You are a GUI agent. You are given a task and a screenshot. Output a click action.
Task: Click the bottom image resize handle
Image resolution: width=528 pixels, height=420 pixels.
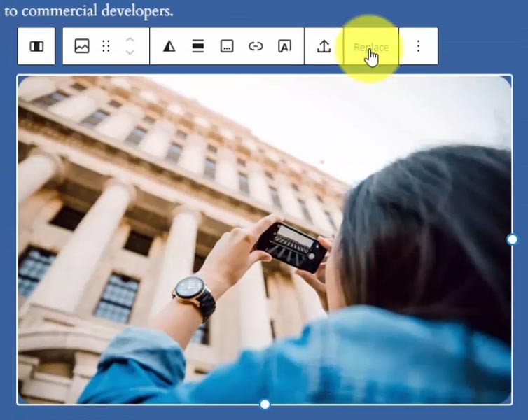265,404
